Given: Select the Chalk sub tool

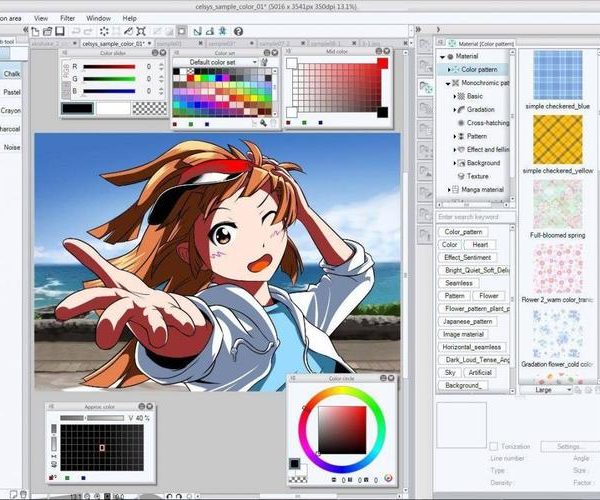Looking at the screenshot, I should (12, 72).
